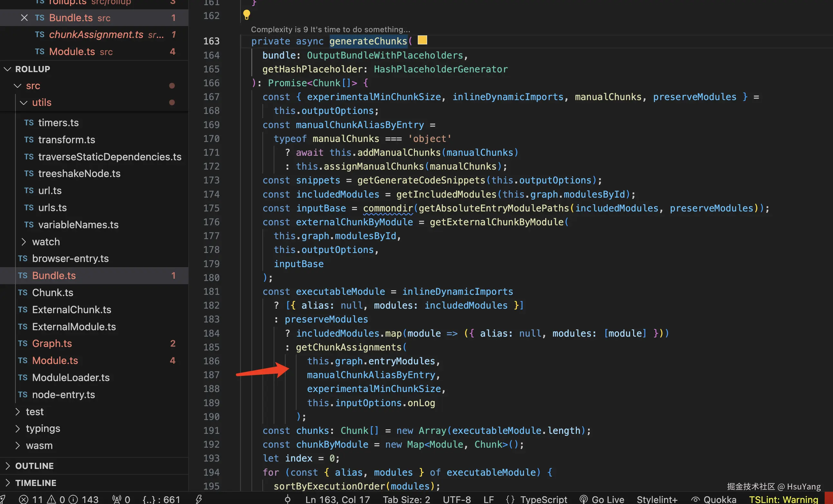This screenshot has width=833, height=504.
Task: Click the lightbulb quick-fix icon
Action: coord(247,14)
